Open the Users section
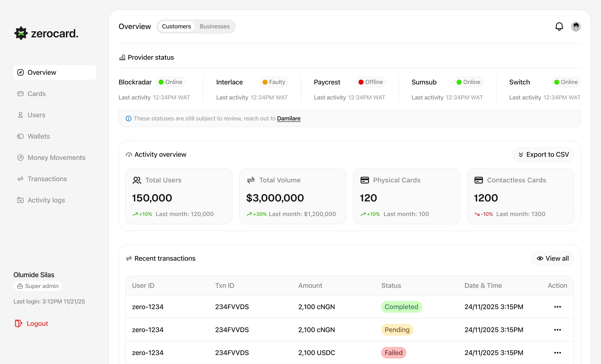 coord(36,115)
